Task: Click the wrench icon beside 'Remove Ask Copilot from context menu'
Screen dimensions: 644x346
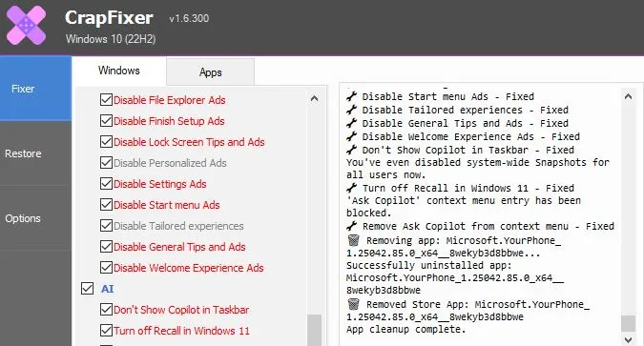Action: tap(351, 226)
